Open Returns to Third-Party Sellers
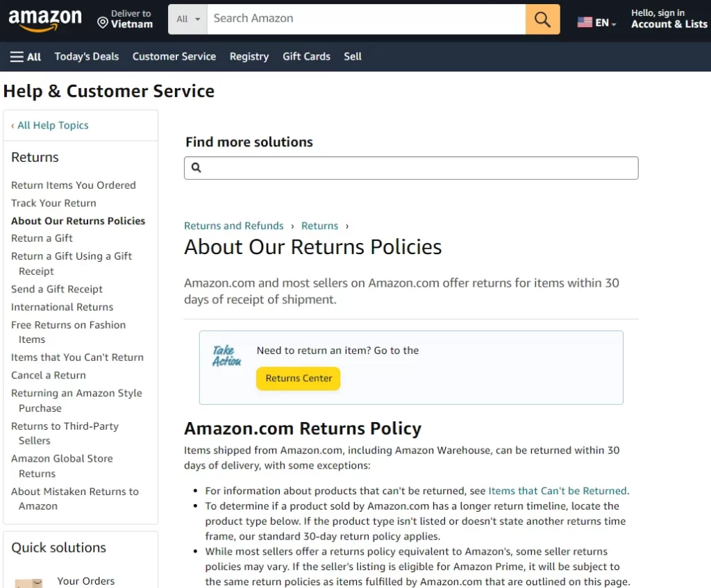The height and width of the screenshot is (588, 711). click(65, 433)
